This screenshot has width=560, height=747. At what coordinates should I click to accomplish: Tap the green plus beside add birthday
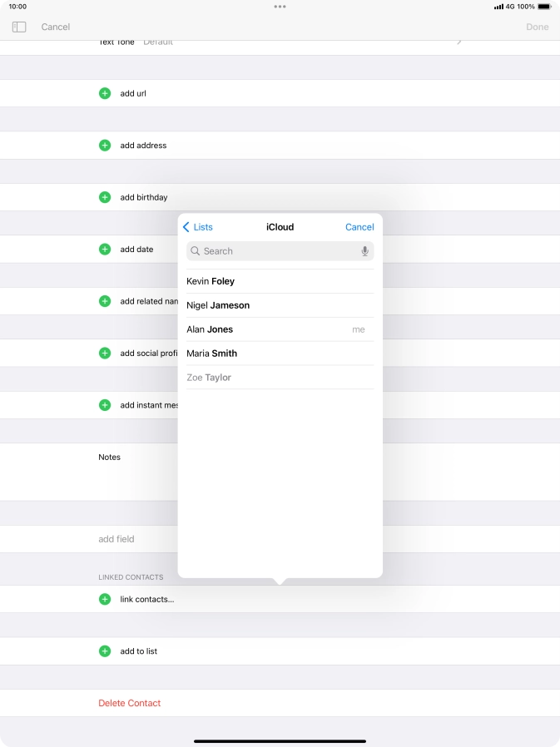coord(105,197)
